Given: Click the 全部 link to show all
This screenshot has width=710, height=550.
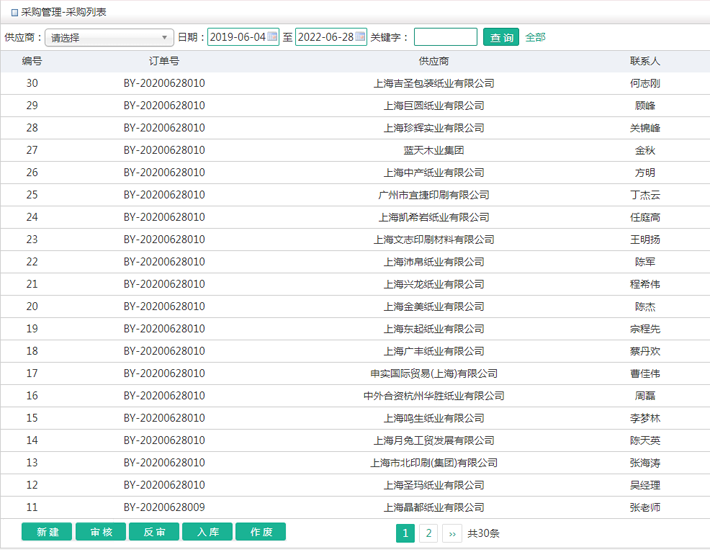Looking at the screenshot, I should pyautogui.click(x=535, y=37).
